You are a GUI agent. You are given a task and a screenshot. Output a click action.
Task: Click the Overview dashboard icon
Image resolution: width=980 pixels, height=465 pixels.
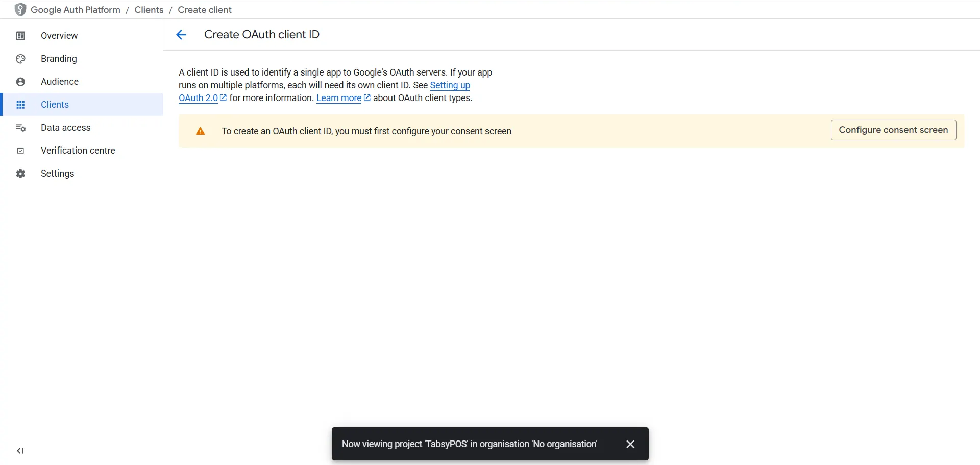20,36
